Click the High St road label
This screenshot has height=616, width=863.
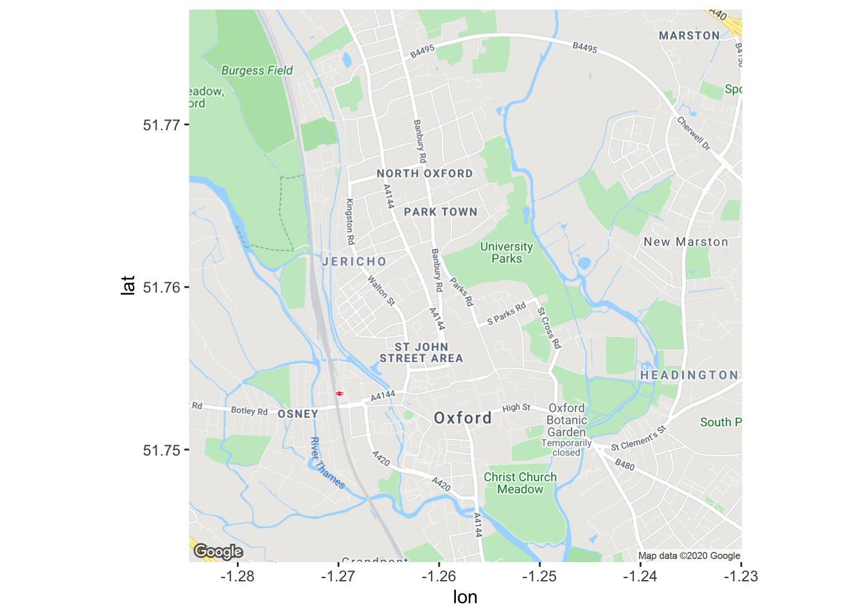(516, 407)
